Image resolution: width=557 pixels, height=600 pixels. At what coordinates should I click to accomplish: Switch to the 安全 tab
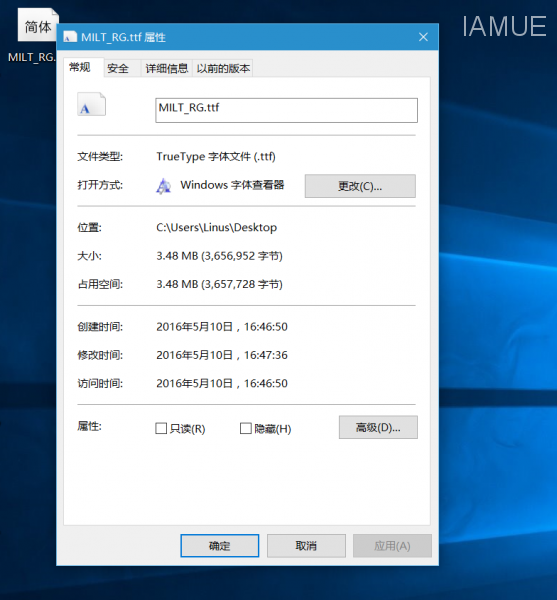(118, 68)
